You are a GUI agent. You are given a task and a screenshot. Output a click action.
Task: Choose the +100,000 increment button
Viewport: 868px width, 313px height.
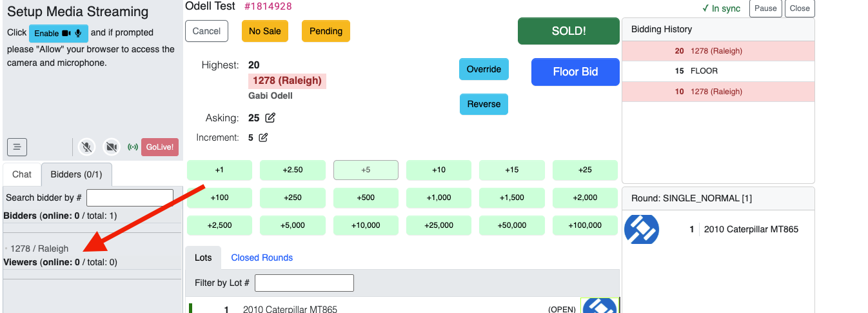coord(586,225)
